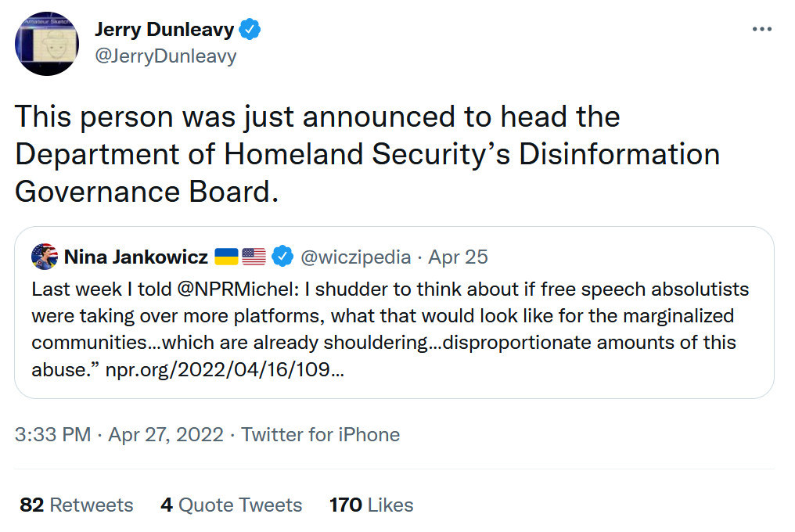
Task: Click the US flag emoji
Action: click(x=254, y=257)
